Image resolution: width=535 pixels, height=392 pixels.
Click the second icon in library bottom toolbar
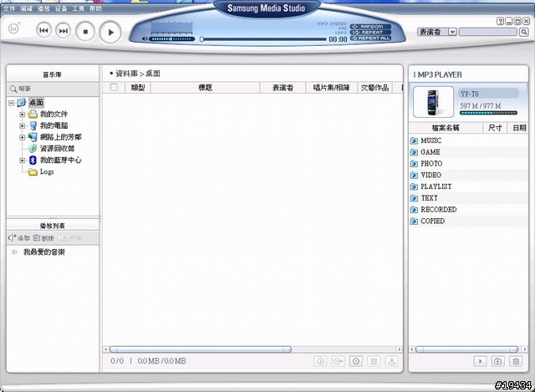pyautogui.click(x=338, y=361)
